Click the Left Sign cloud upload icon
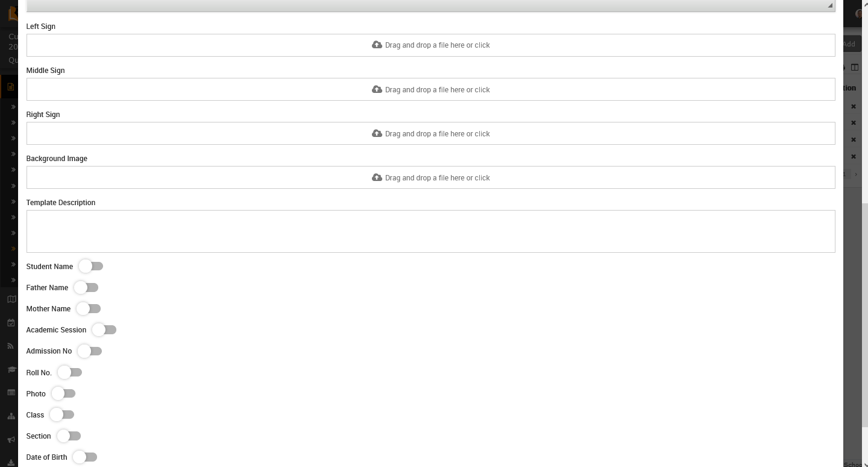The height and width of the screenshot is (467, 868). [377, 45]
